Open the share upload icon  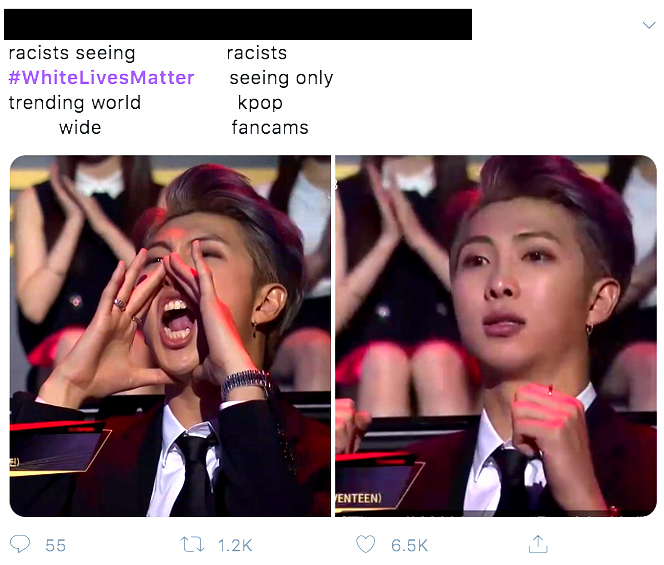(x=538, y=544)
